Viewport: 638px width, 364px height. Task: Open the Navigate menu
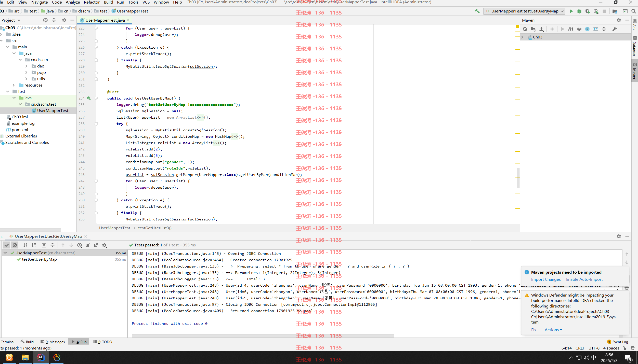pyautogui.click(x=40, y=2)
